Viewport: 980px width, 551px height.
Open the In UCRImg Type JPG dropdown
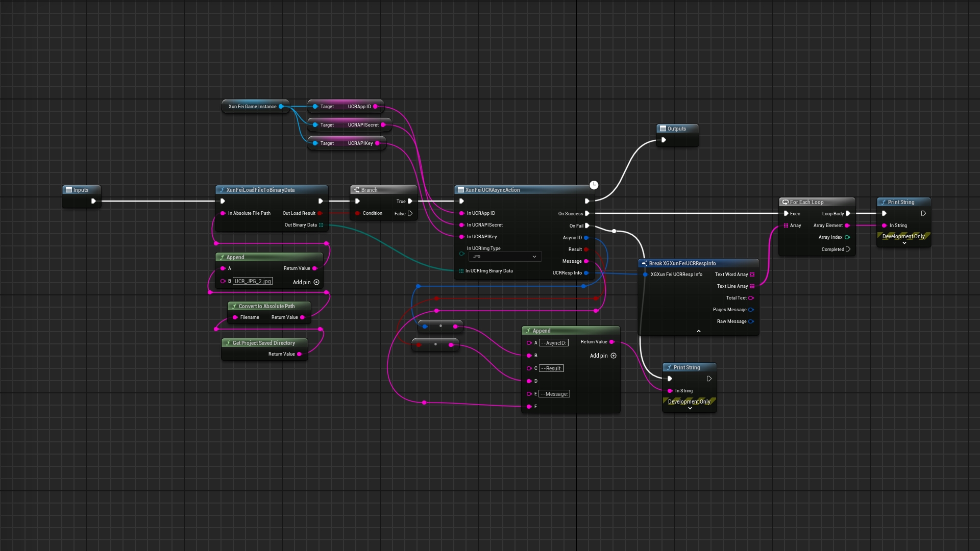tap(504, 257)
